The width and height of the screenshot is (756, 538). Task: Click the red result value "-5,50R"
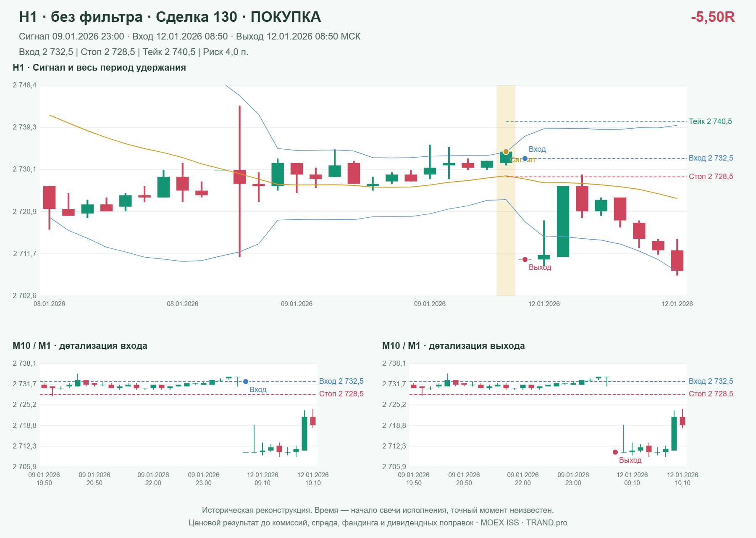tap(713, 17)
